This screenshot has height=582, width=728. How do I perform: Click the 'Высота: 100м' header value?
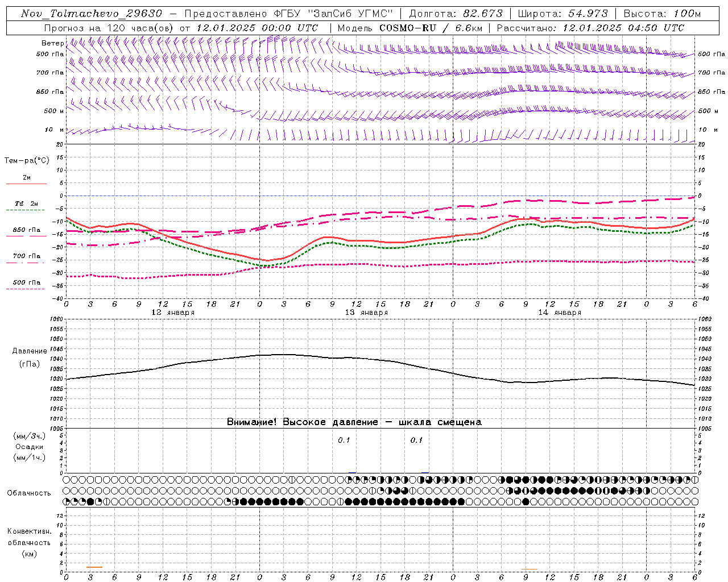[662, 14]
